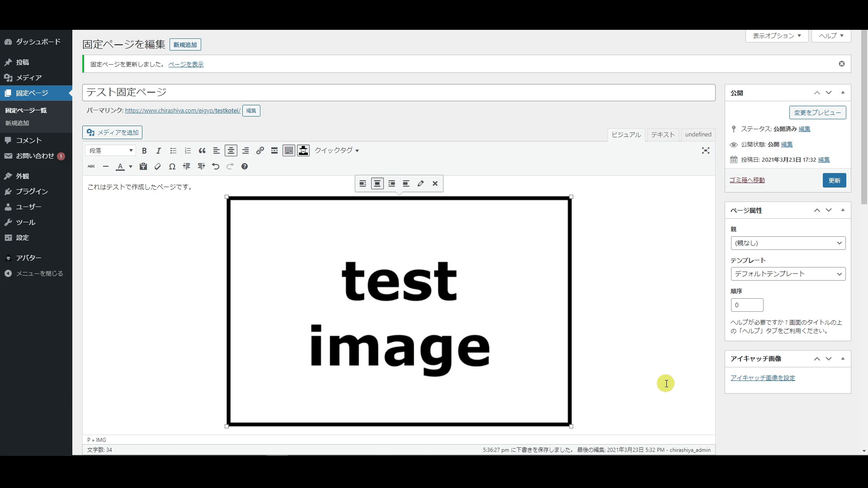868x488 pixels.
Task: Collapse the 公開 panel
Action: point(843,93)
